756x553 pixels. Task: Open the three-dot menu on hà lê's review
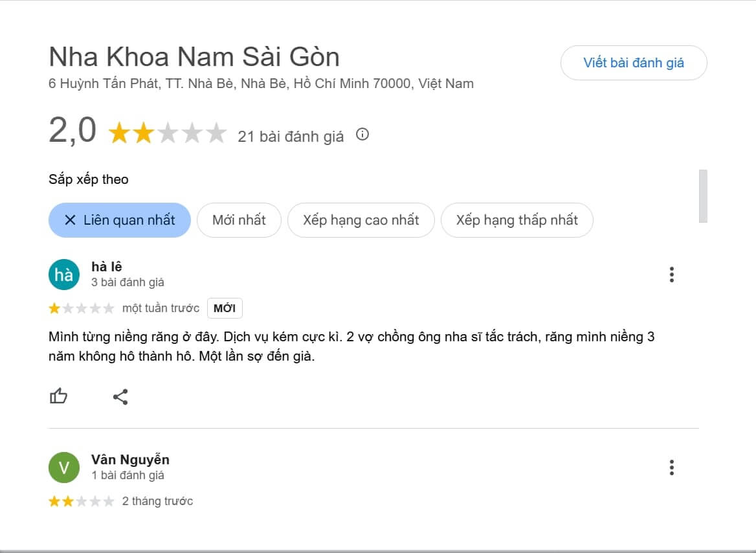[x=671, y=275]
